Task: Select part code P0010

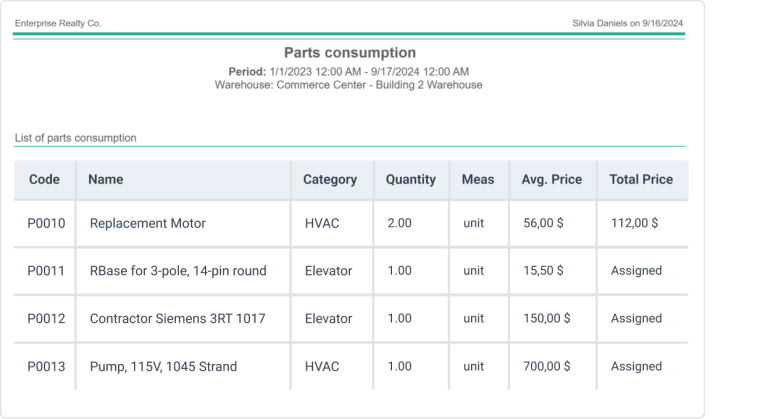Action: click(46, 223)
